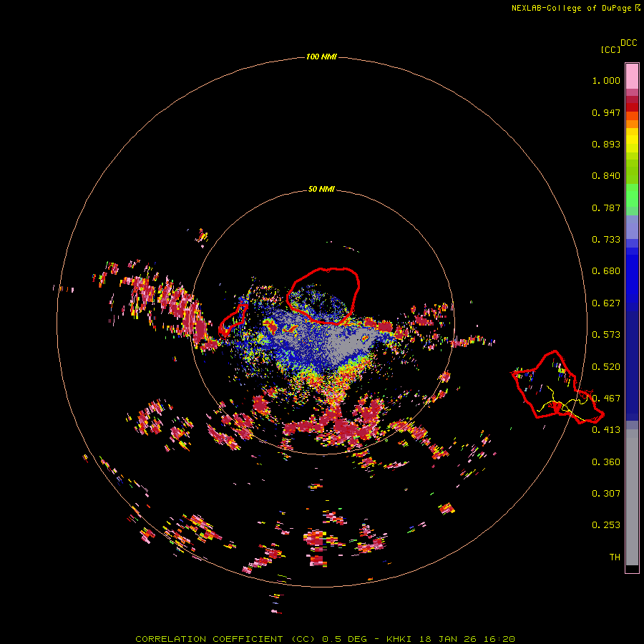
Task: Select the 0.947 scale value
Action: 606,112
